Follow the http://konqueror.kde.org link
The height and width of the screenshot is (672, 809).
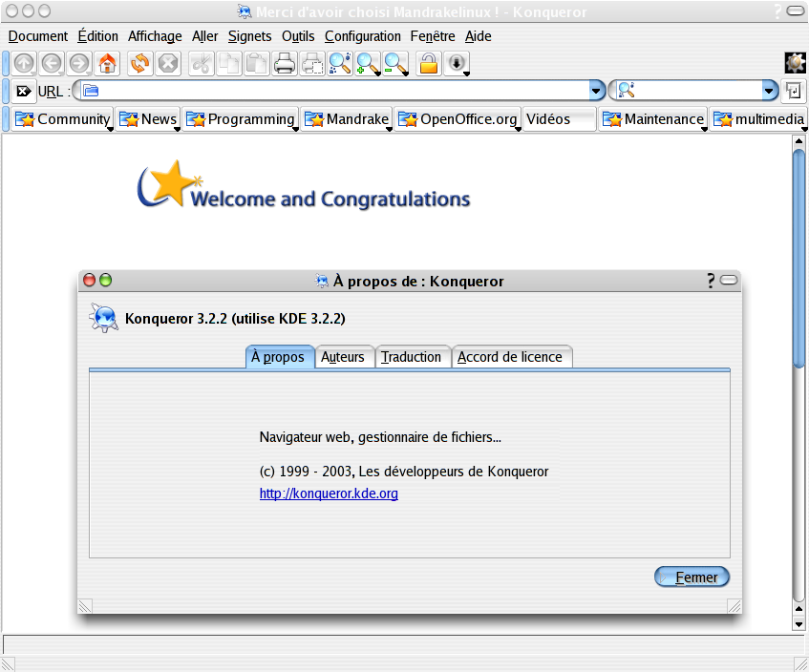(x=329, y=493)
